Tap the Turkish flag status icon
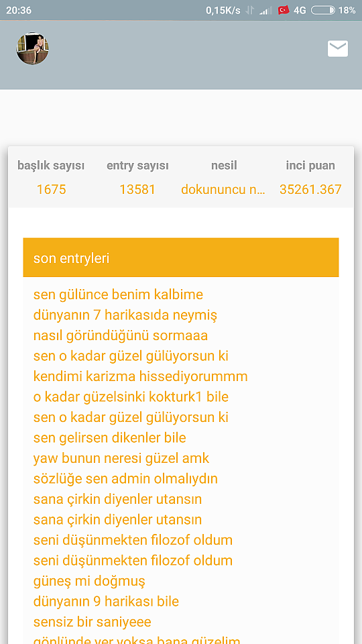Screen dimensions: 362x644 coord(284,10)
